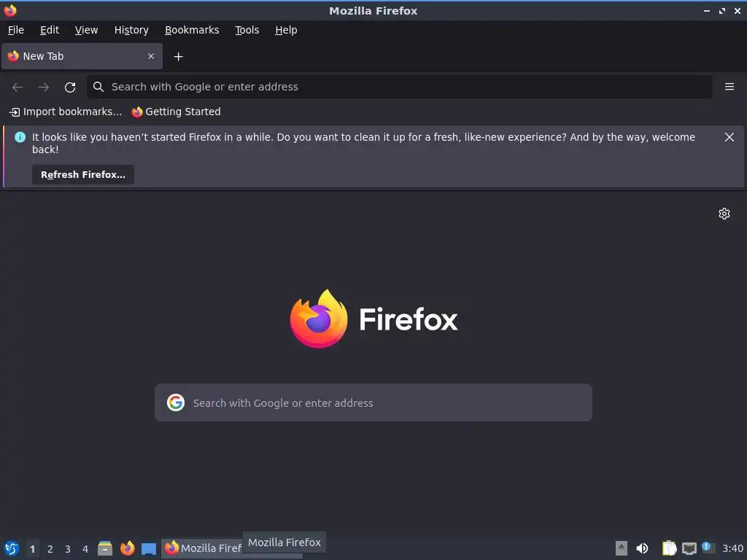This screenshot has height=560, width=747.
Task: Dismiss the welcome back notification bar
Action: [729, 137]
